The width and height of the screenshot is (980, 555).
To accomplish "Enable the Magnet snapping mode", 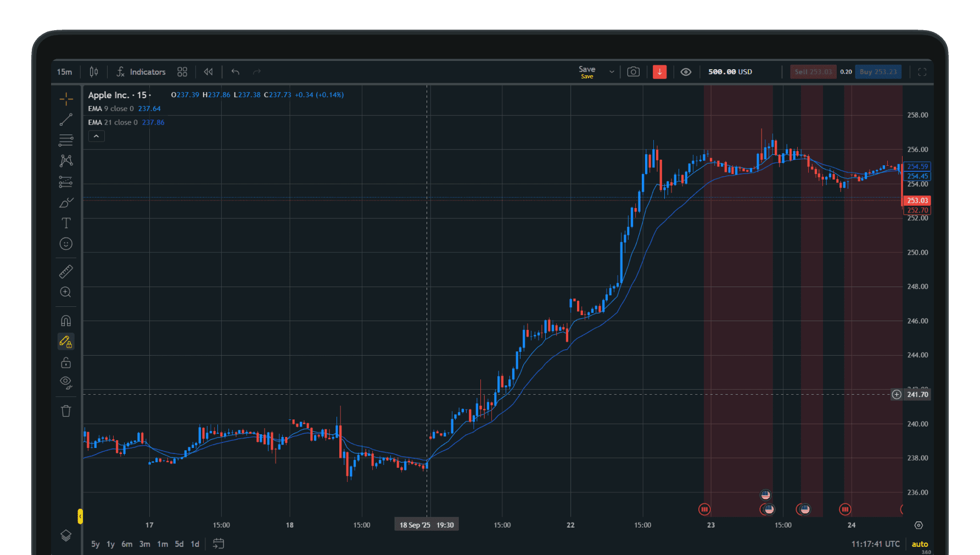I will pyautogui.click(x=66, y=321).
